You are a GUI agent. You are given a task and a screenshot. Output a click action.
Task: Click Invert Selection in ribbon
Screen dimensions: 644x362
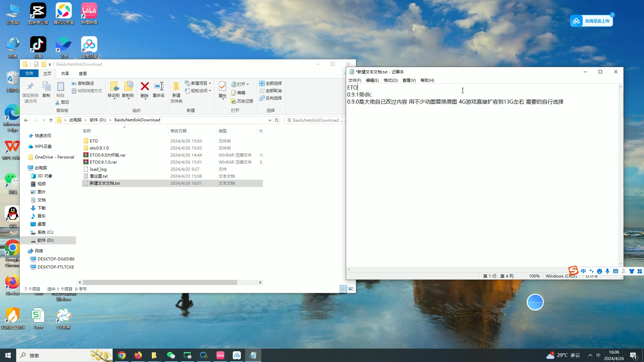click(271, 98)
